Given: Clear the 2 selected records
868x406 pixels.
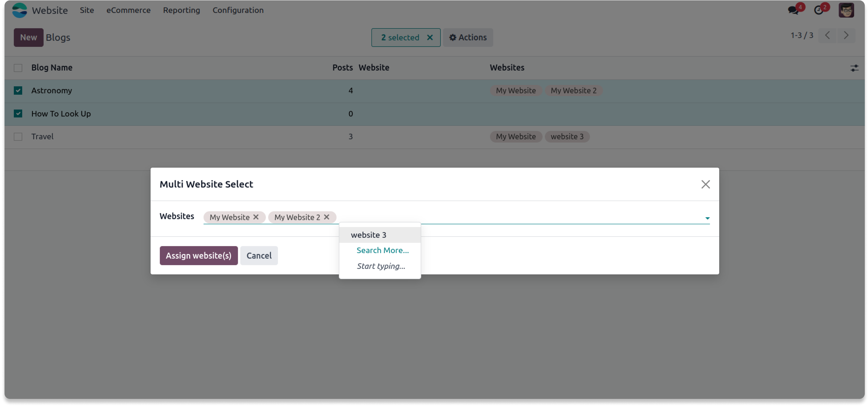Looking at the screenshot, I should (x=430, y=37).
